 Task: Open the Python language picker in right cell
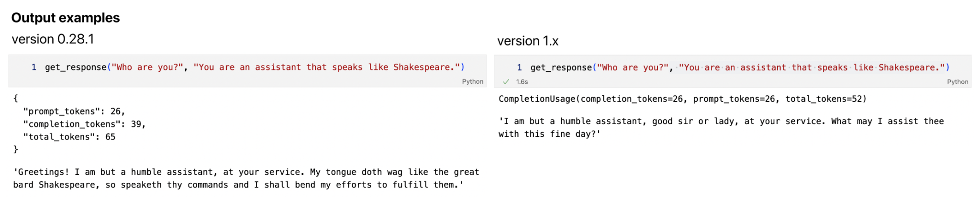(958, 82)
